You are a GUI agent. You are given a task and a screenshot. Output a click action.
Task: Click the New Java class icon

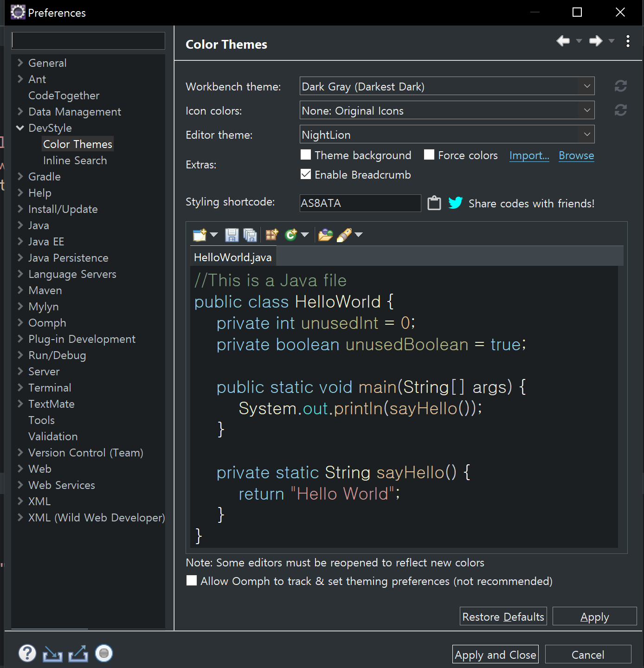point(291,235)
